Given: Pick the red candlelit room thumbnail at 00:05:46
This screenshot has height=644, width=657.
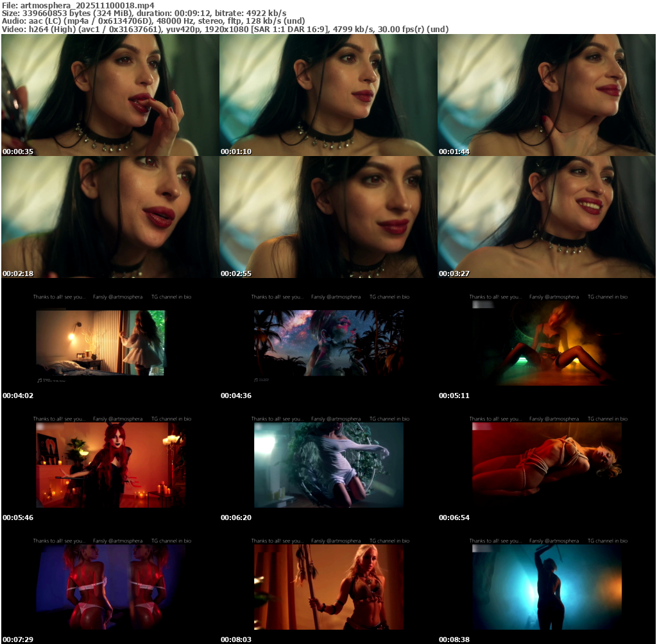Looking at the screenshot, I should pyautogui.click(x=110, y=465).
